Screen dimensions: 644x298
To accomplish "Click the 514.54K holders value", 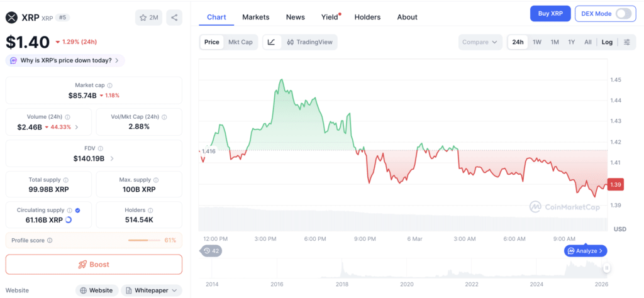I will coord(139,220).
